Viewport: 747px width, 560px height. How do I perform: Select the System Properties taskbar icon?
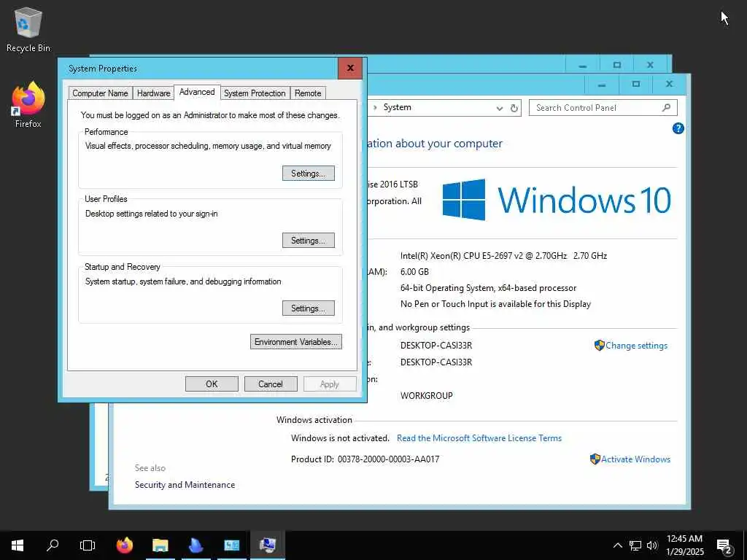click(267, 545)
